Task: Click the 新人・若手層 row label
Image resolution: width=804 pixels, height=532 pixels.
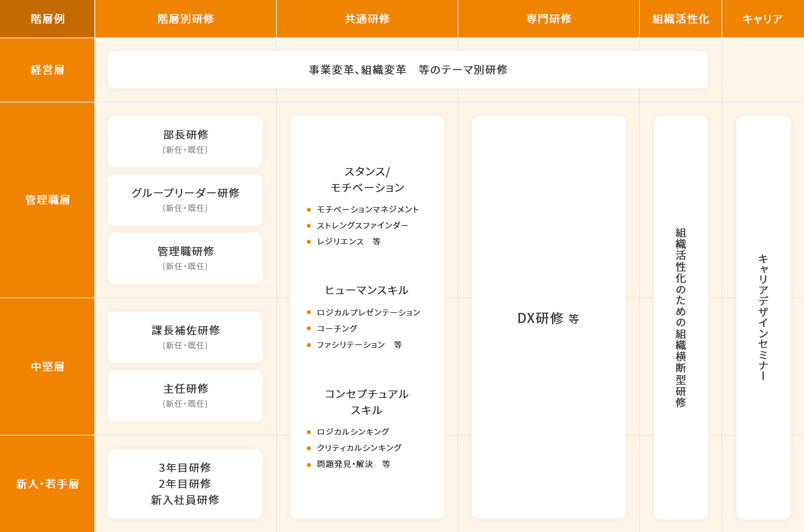Action: pos(48,484)
